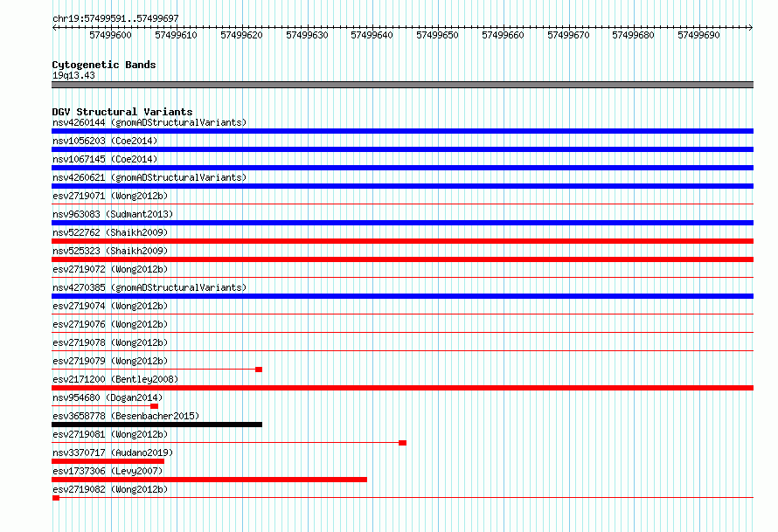Click the nsv954680 (Dogan2014) label
The width and height of the screenshot is (778, 532).
(x=108, y=397)
